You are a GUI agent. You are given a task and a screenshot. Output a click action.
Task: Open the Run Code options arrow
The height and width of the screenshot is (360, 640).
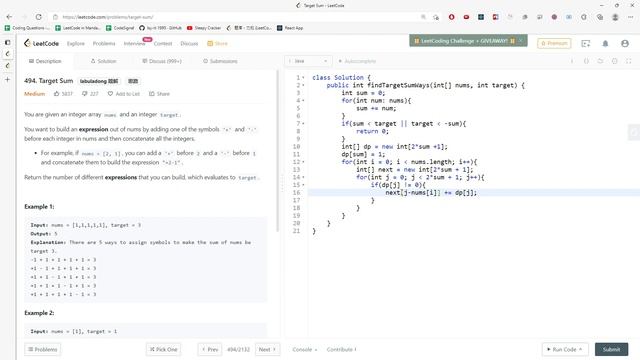pyautogui.click(x=580, y=349)
